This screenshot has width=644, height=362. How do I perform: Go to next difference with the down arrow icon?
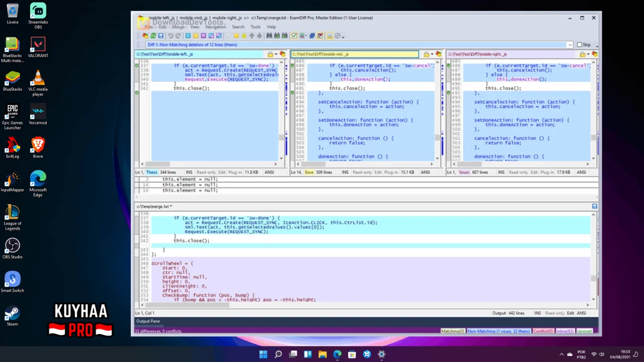click(260, 36)
